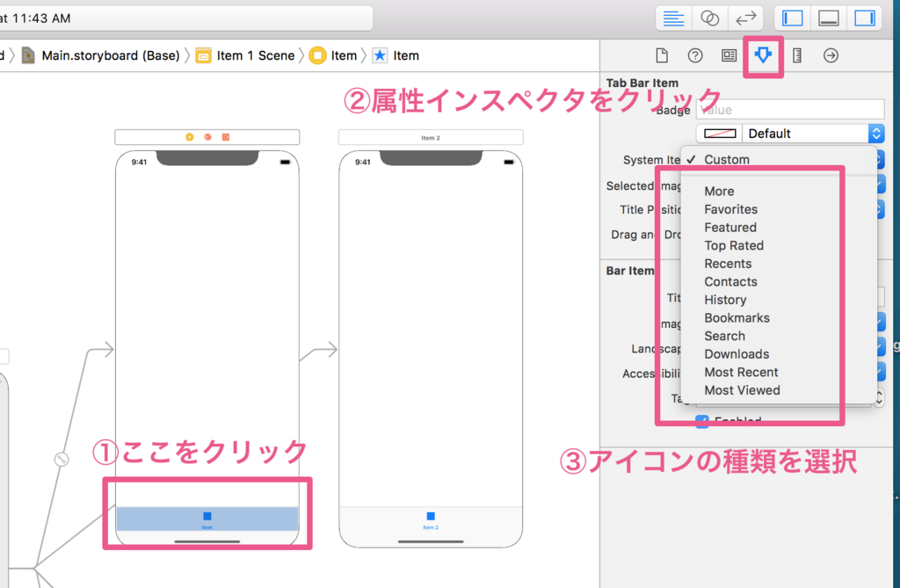Click the yellow Item view controller breadcrumb
The width and height of the screenshot is (900, 588).
tap(333, 55)
